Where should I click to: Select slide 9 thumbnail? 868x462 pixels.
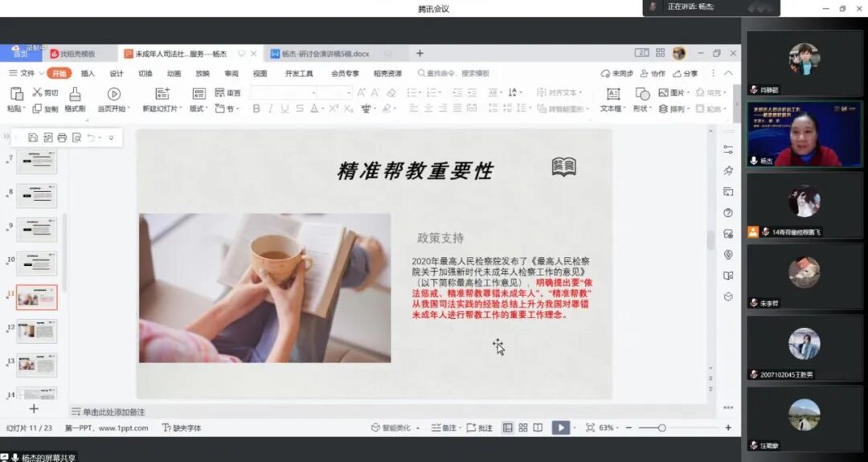[x=36, y=230]
